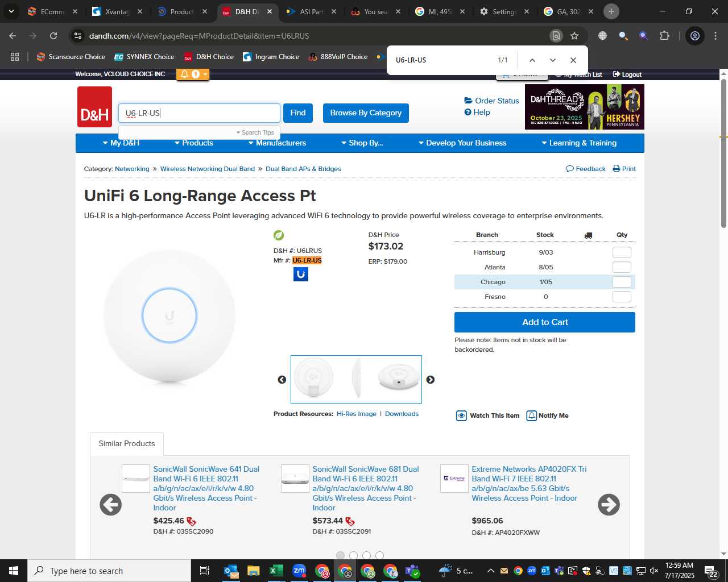Open Chrome extensions puzzle icon

point(664,36)
